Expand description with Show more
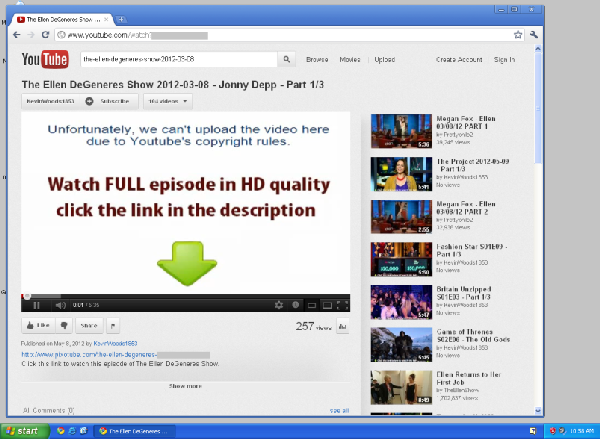 (185, 386)
